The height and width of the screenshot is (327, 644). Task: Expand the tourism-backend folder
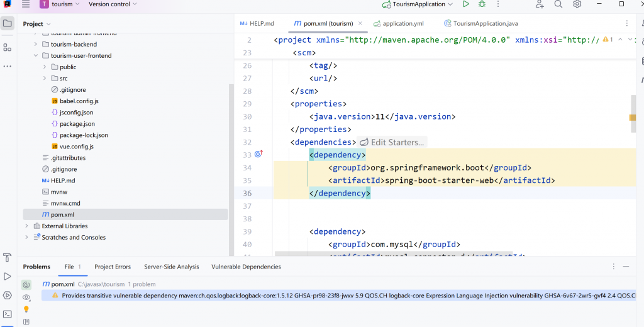click(x=35, y=45)
